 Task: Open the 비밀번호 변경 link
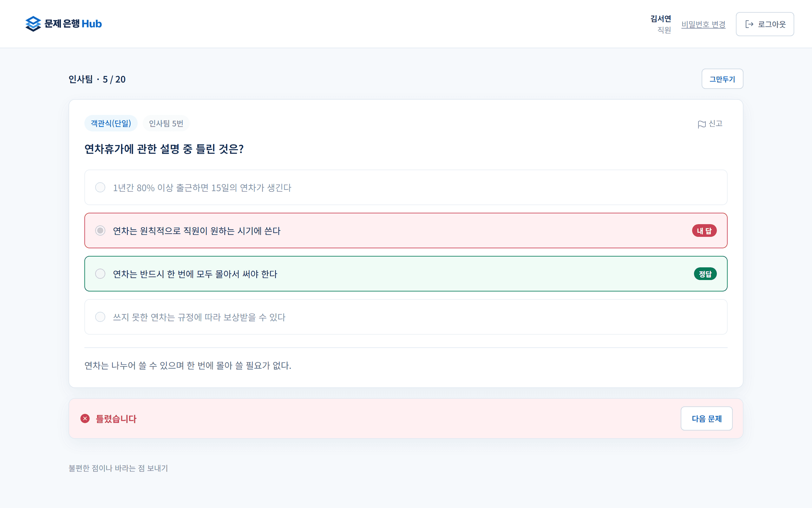703,24
